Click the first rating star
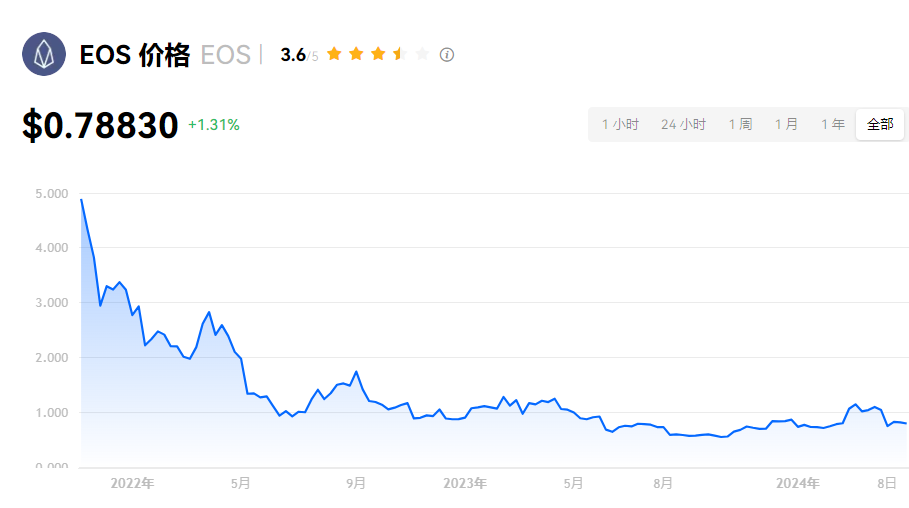Image resolution: width=909 pixels, height=508 pixels. coord(334,54)
